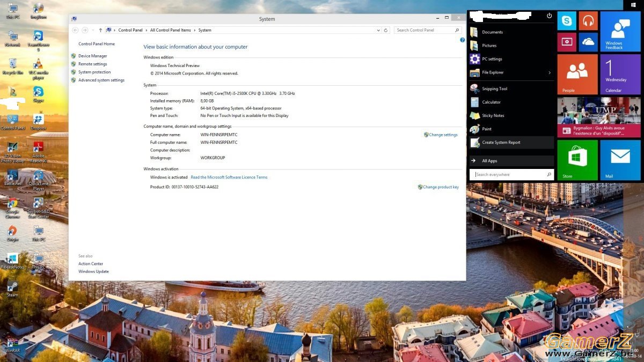Click All Control Panel Items breadcrumb
The image size is (644, 362).
[x=171, y=30]
